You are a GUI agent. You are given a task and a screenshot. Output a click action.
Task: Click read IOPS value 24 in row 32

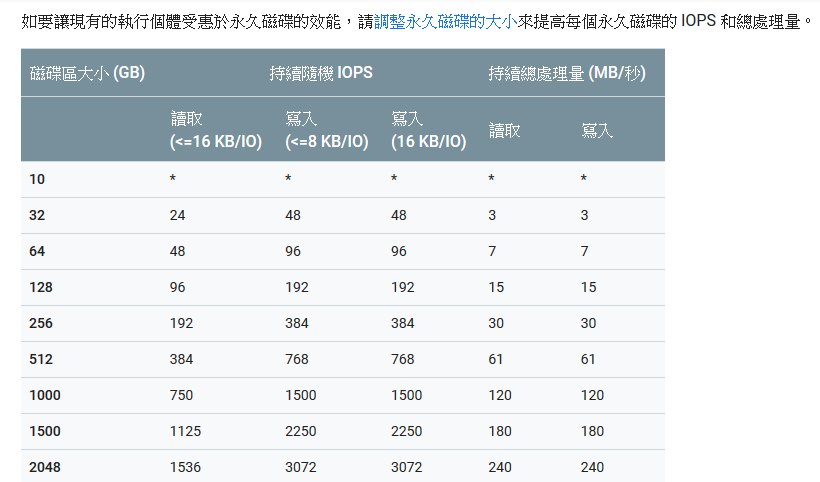[177, 215]
